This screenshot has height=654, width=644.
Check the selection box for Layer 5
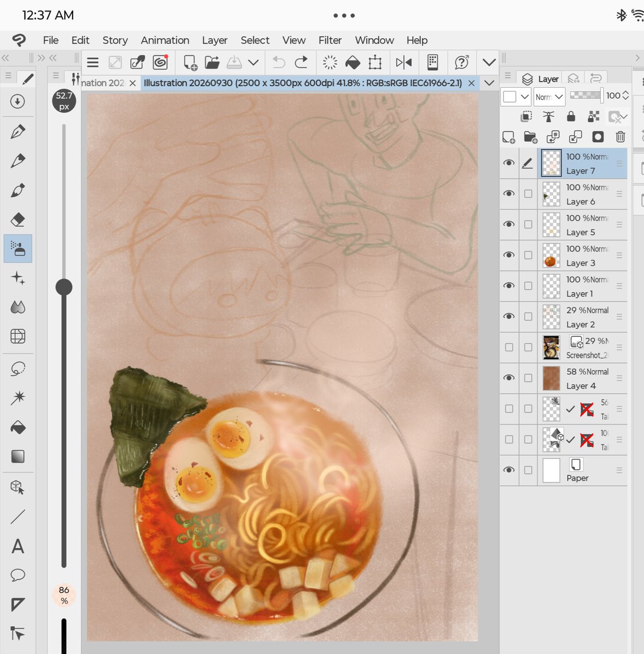[528, 225]
